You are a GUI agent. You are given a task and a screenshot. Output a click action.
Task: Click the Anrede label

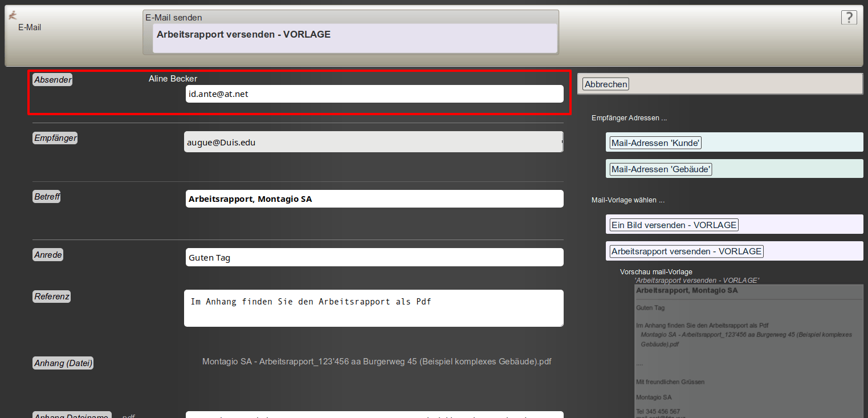point(48,255)
